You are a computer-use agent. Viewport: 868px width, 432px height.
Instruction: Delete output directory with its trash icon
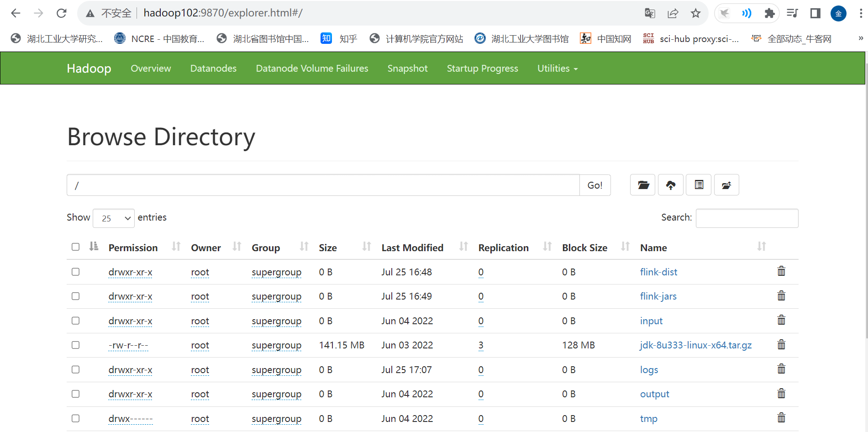[x=781, y=394]
